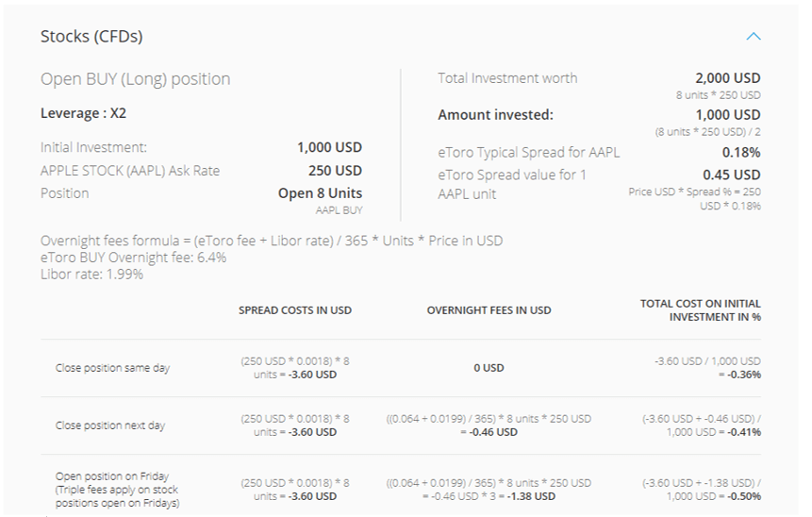The image size is (812, 517).
Task: Select the Close position same day row
Action: pos(401,368)
